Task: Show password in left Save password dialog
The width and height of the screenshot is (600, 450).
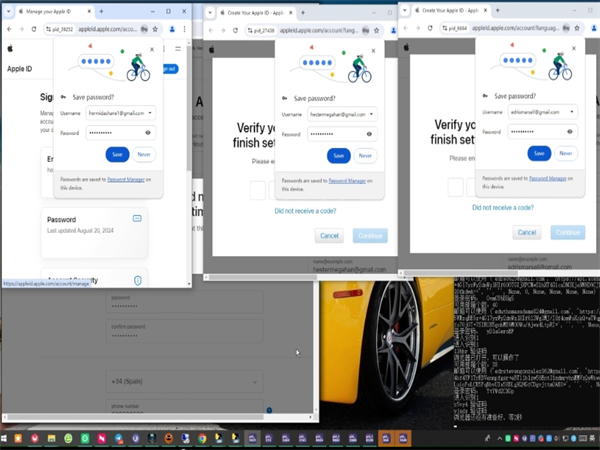Action: click(148, 132)
